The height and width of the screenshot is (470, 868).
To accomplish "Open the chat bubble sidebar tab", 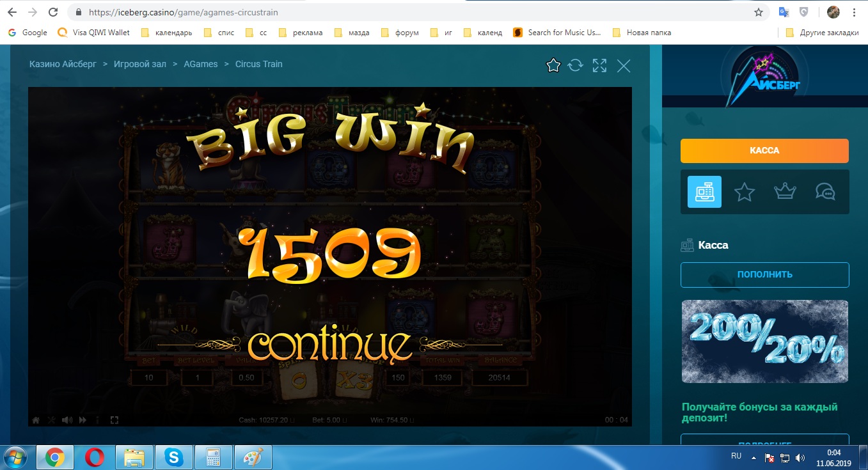I will (825, 192).
